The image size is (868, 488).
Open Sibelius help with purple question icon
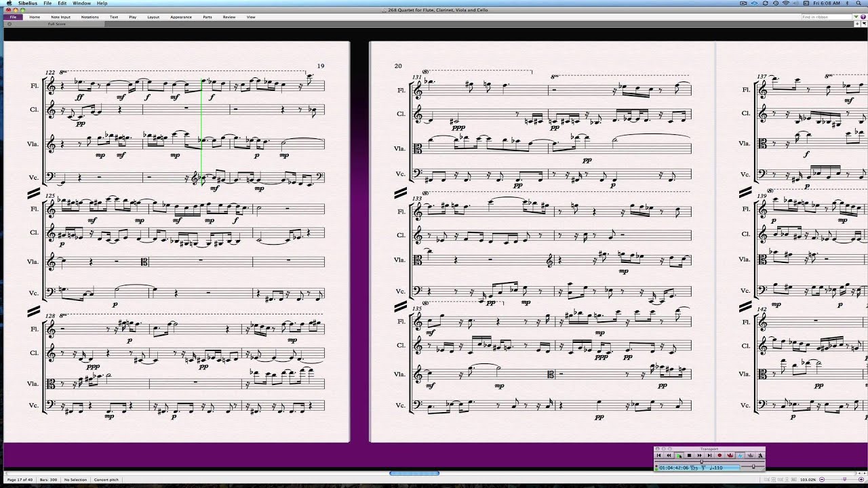[x=863, y=17]
